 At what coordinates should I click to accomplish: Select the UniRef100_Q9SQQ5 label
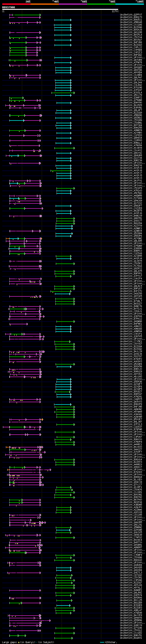click(x=131, y=67)
